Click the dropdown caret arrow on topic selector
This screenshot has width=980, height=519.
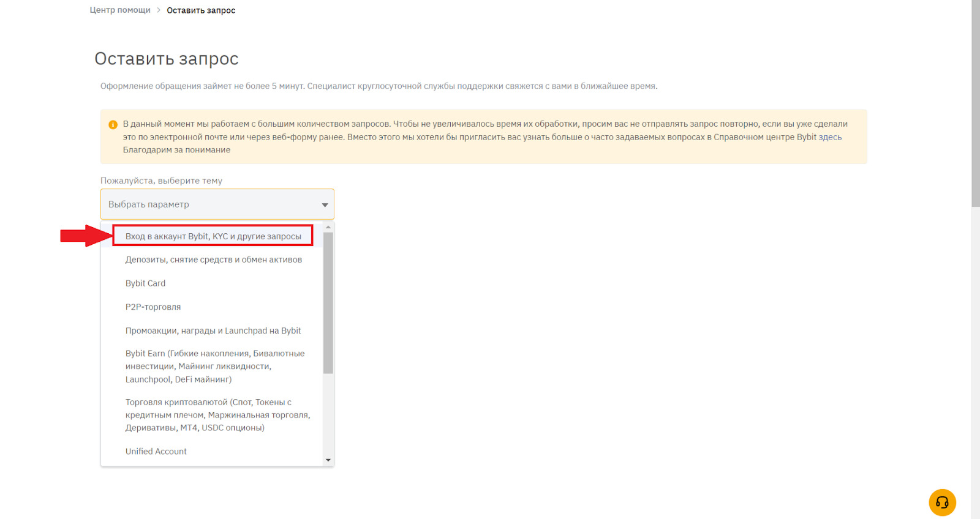[x=325, y=205]
